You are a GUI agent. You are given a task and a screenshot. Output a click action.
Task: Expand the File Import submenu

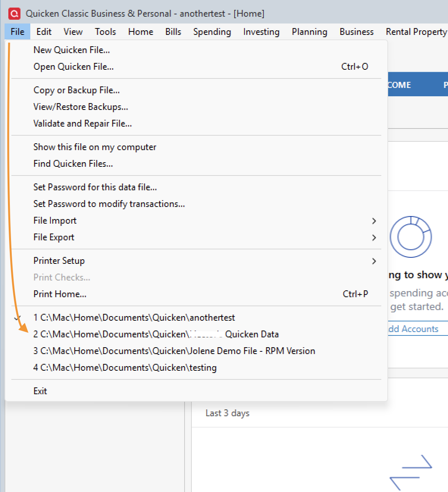point(196,221)
